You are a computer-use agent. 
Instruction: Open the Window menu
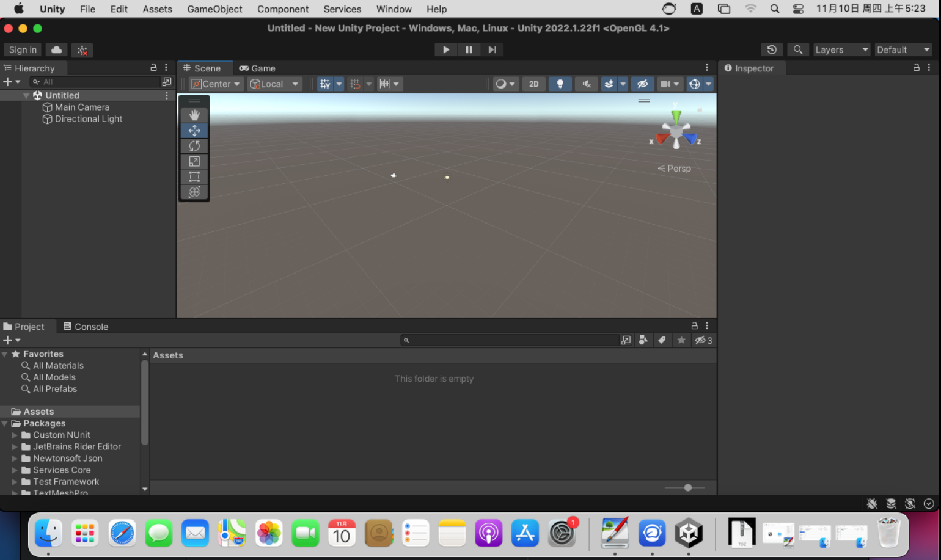[x=394, y=9]
